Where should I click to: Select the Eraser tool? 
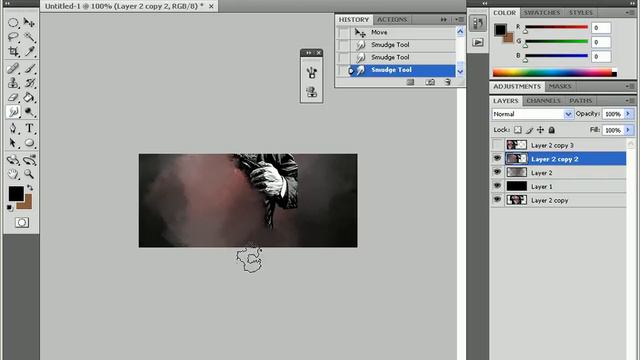pyautogui.click(x=13, y=97)
